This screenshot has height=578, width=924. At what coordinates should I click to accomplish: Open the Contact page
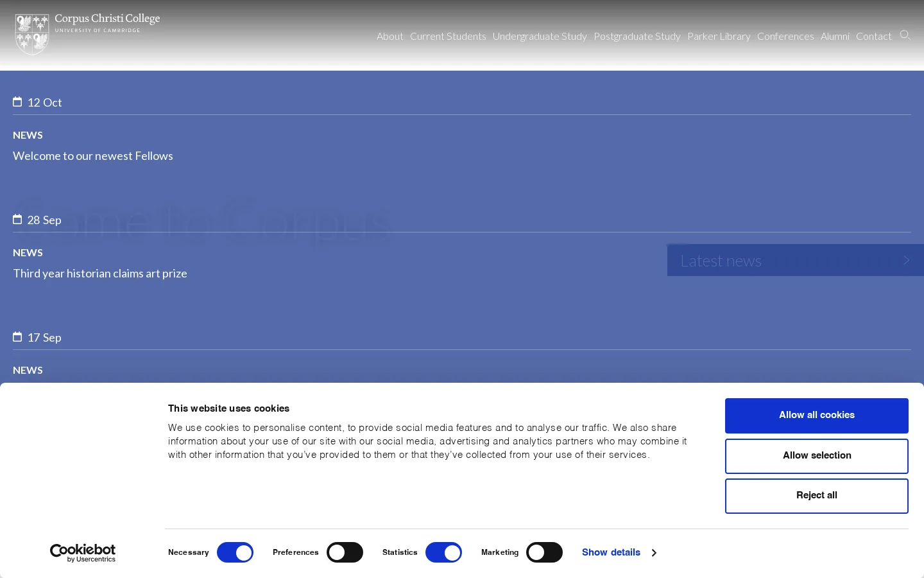(x=874, y=36)
